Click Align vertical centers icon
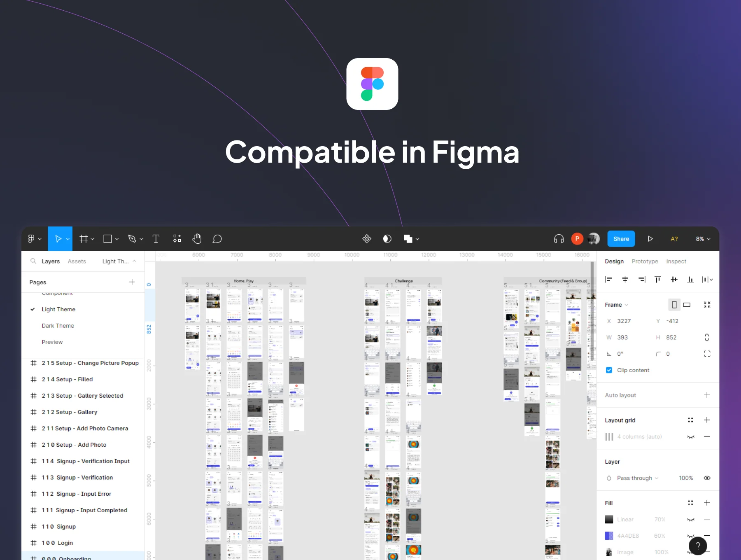Viewport: 741px width, 560px height. [x=674, y=280]
